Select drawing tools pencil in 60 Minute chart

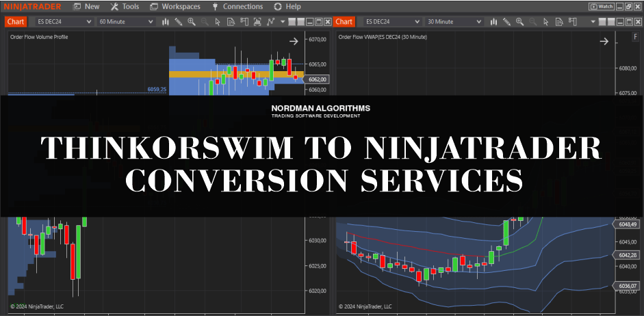(178, 22)
